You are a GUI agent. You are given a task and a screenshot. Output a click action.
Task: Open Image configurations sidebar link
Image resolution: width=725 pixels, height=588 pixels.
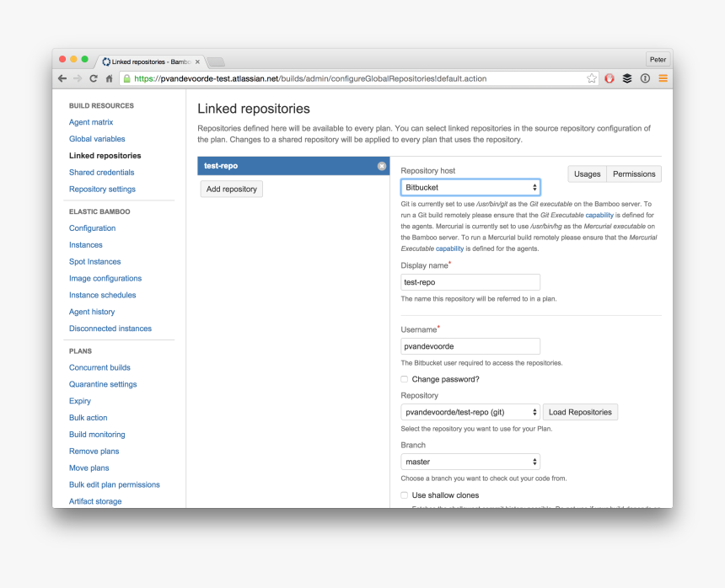pyautogui.click(x=105, y=278)
